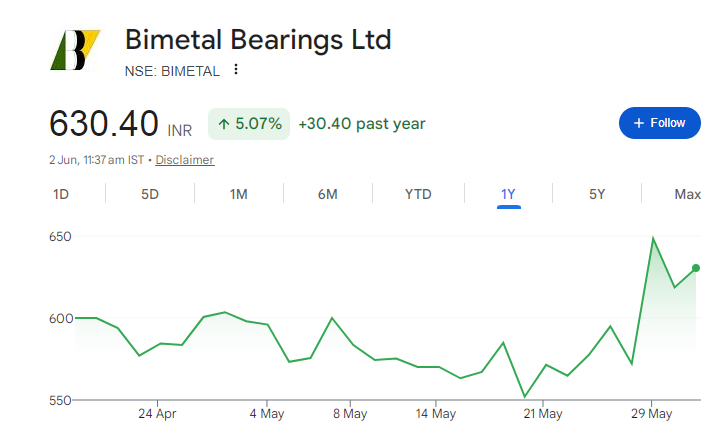The width and height of the screenshot is (718, 436).
Task: Click the 14 May axis date label
Action: point(435,414)
